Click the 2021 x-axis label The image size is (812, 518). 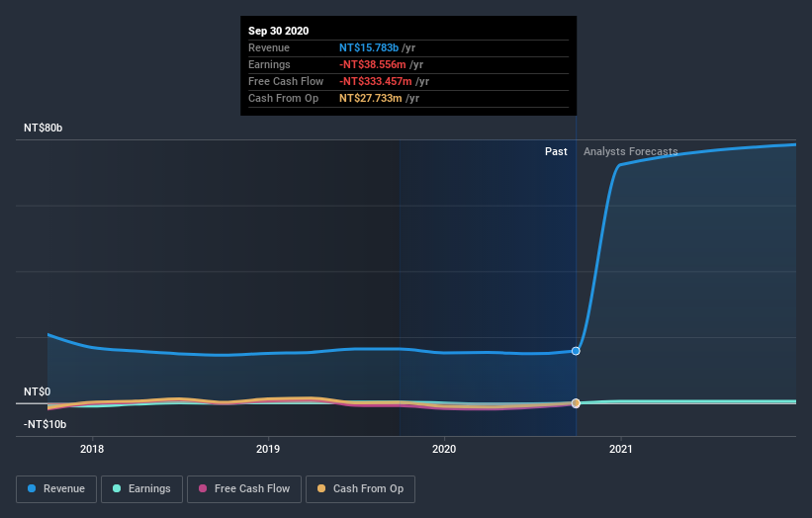[x=621, y=449]
